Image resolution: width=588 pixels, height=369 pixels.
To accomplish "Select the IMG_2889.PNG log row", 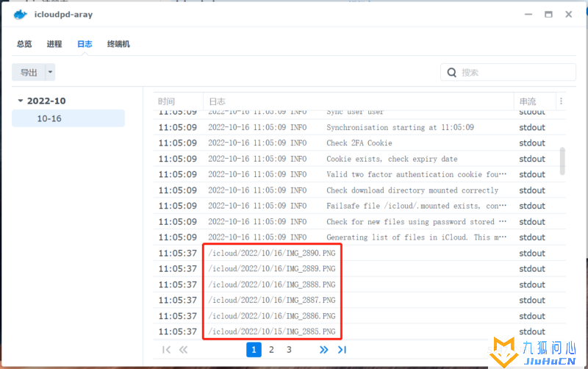I will pos(359,269).
